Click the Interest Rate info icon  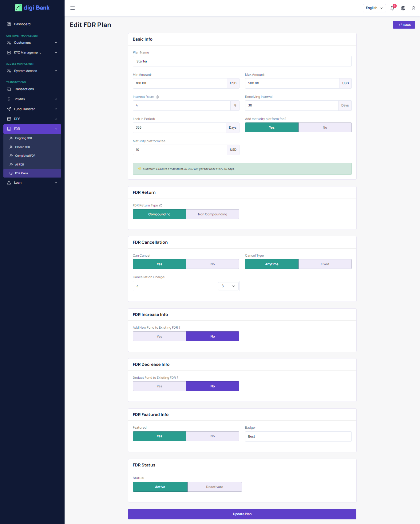(x=157, y=97)
